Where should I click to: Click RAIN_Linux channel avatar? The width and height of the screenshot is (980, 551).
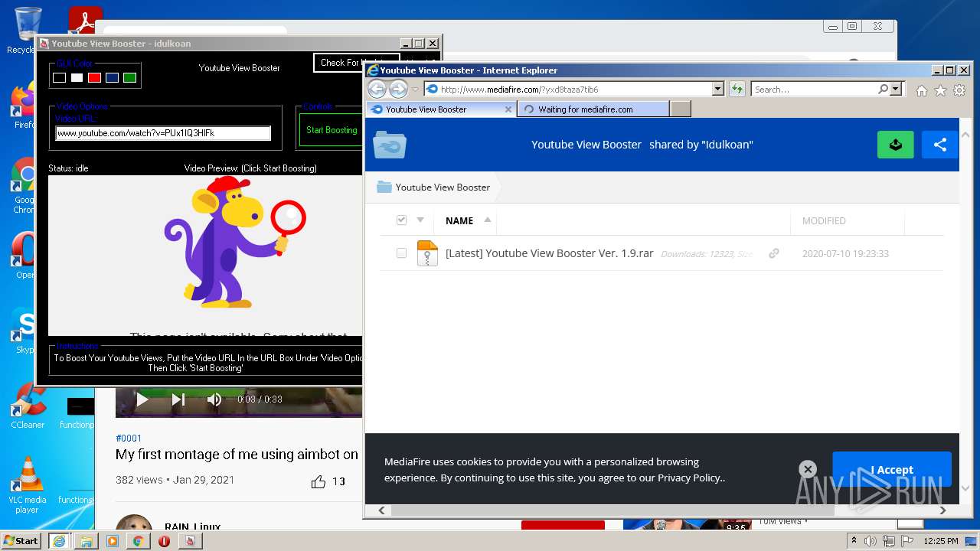click(x=134, y=523)
